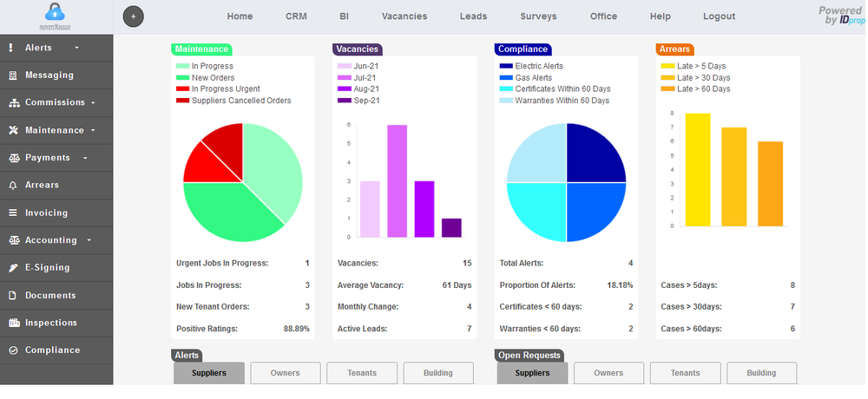Image resolution: width=868 pixels, height=399 pixels.
Task: Click the Compliance panel header label
Action: (523, 49)
